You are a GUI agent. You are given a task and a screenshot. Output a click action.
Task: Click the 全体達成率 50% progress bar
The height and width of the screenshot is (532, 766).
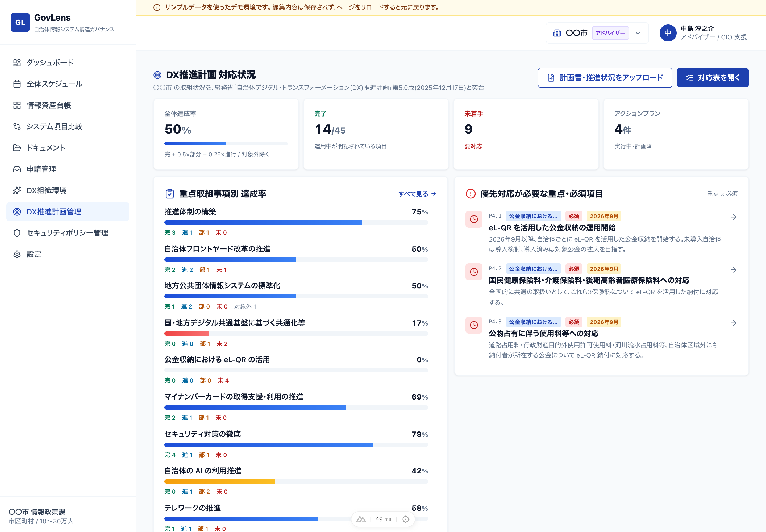coord(226,144)
